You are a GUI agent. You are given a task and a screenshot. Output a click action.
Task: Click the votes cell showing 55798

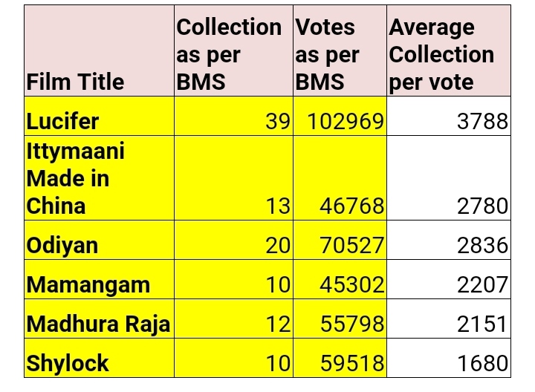[340, 318]
